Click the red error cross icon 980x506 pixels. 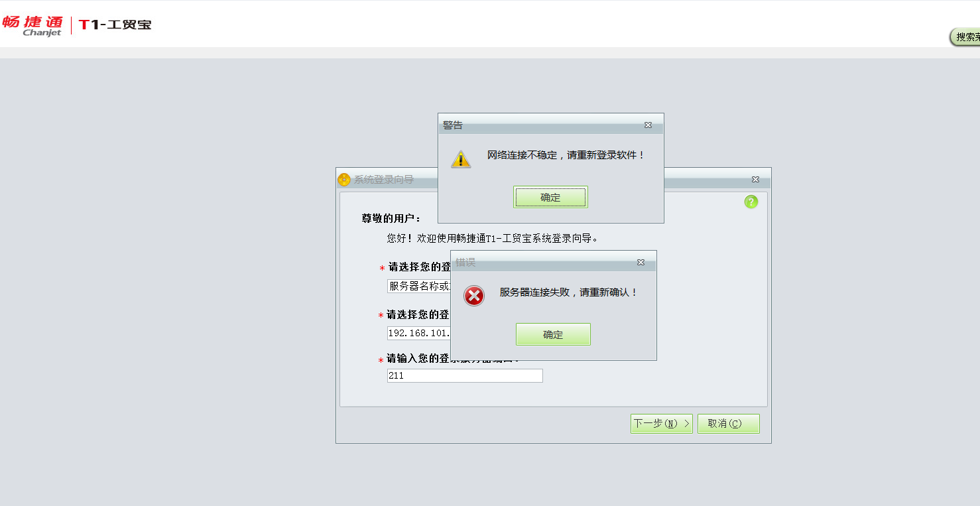474,296
